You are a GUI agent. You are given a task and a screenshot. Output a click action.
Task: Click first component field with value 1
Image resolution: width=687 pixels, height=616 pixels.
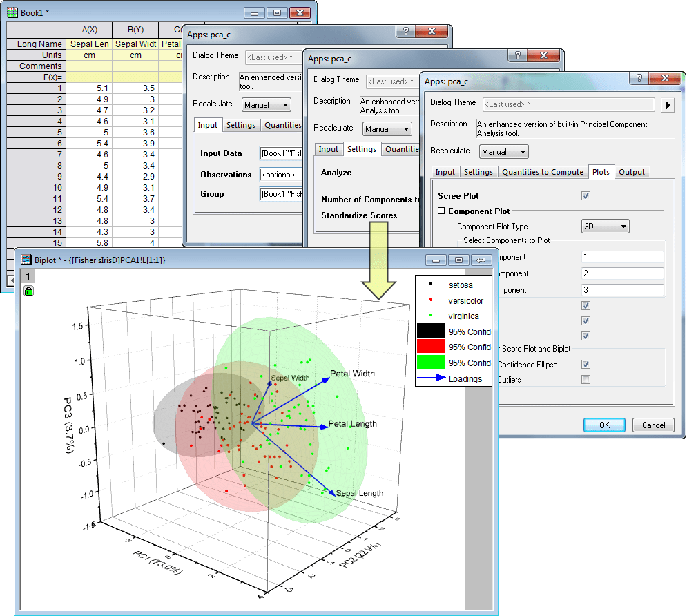623,257
